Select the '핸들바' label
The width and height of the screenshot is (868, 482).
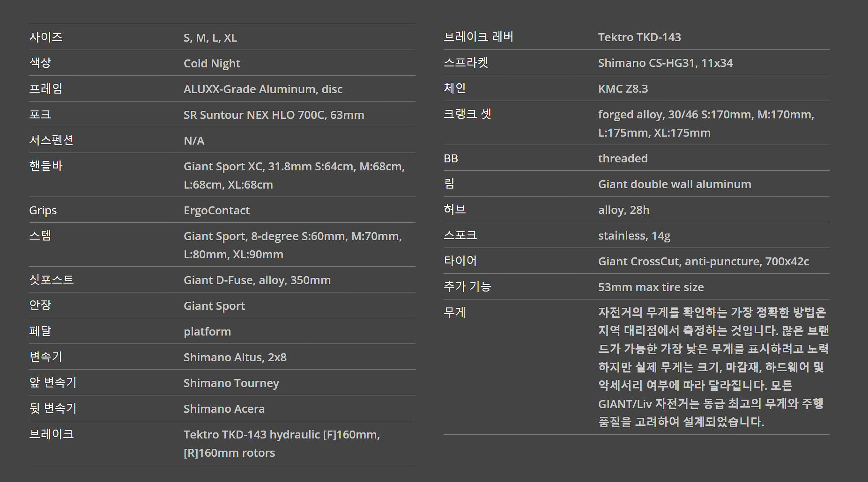46,166
